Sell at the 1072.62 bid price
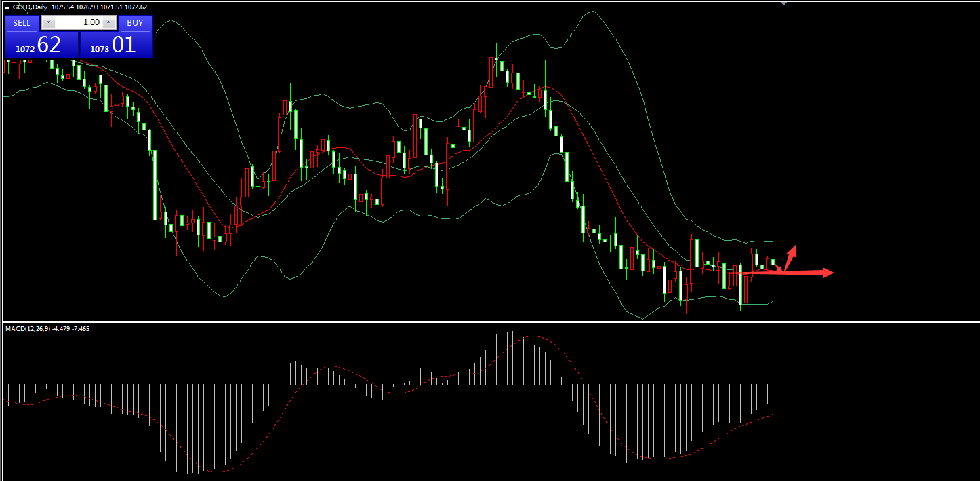980x481 pixels. pos(41,45)
